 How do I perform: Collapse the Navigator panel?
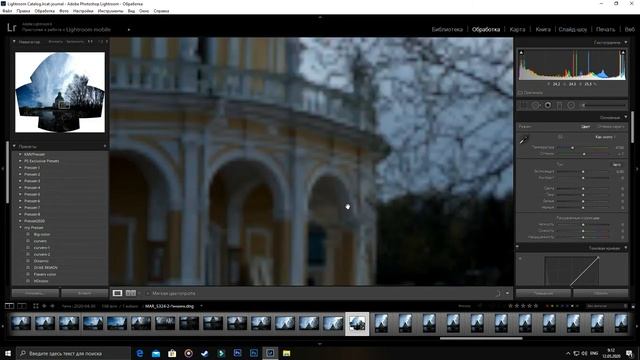(x=14, y=42)
